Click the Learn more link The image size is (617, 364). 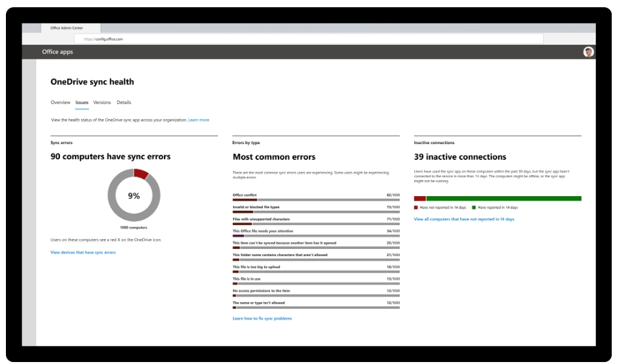pos(199,120)
